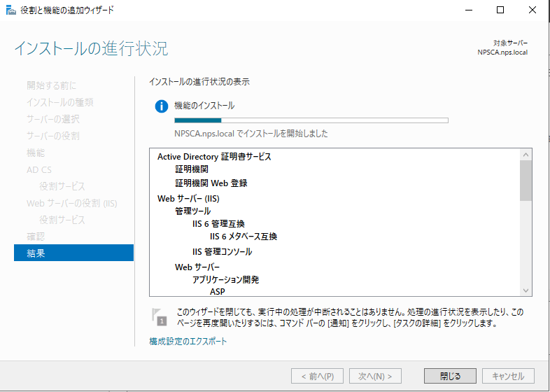
Task: Click the wizard app icon in title bar
Action: (x=11, y=10)
